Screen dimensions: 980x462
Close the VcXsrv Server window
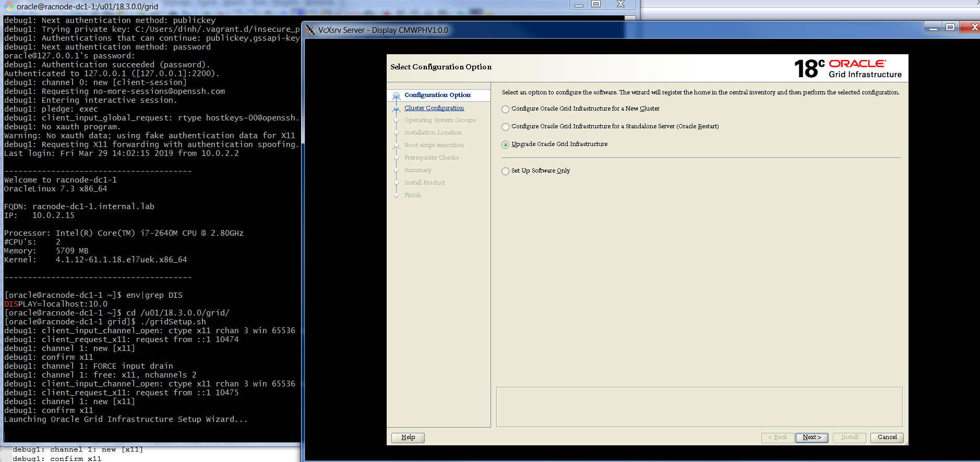click(971, 27)
